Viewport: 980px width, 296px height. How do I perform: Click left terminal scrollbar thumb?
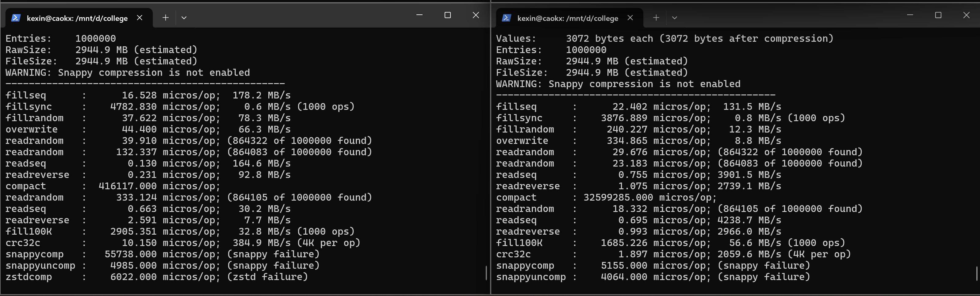486,273
